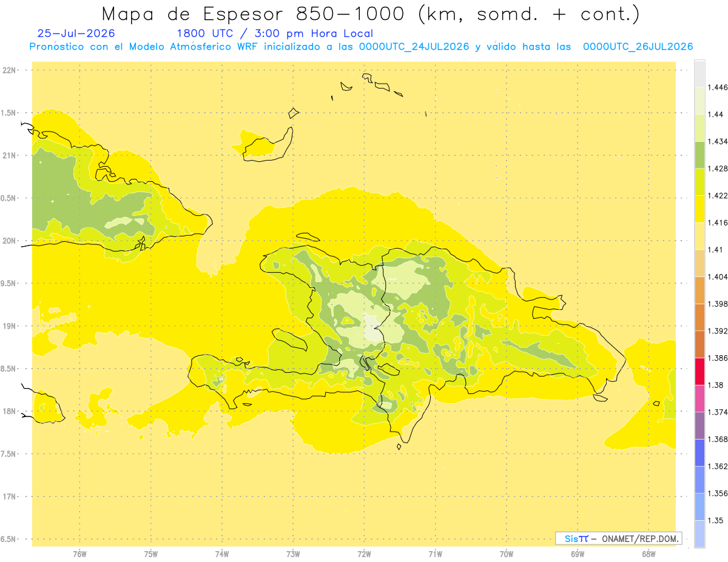This screenshot has width=728, height=562.
Task: Click the red legend swatch between 1.38 and 1.386
Action: coord(699,371)
